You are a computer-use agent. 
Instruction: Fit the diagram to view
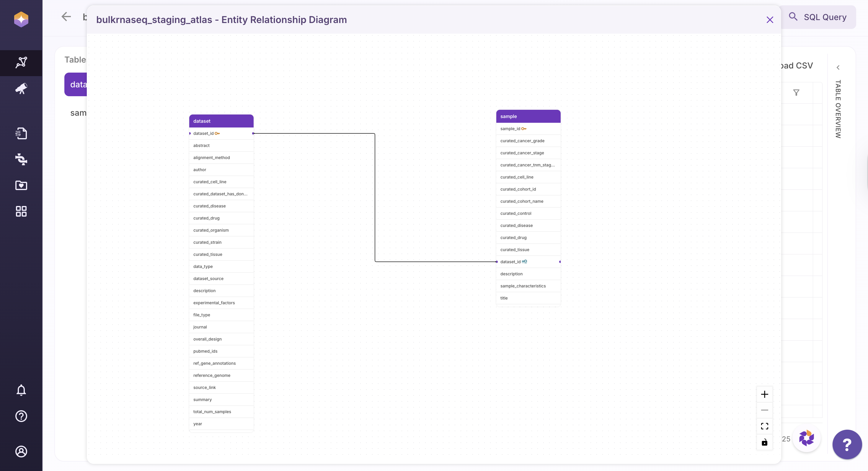pos(765,426)
